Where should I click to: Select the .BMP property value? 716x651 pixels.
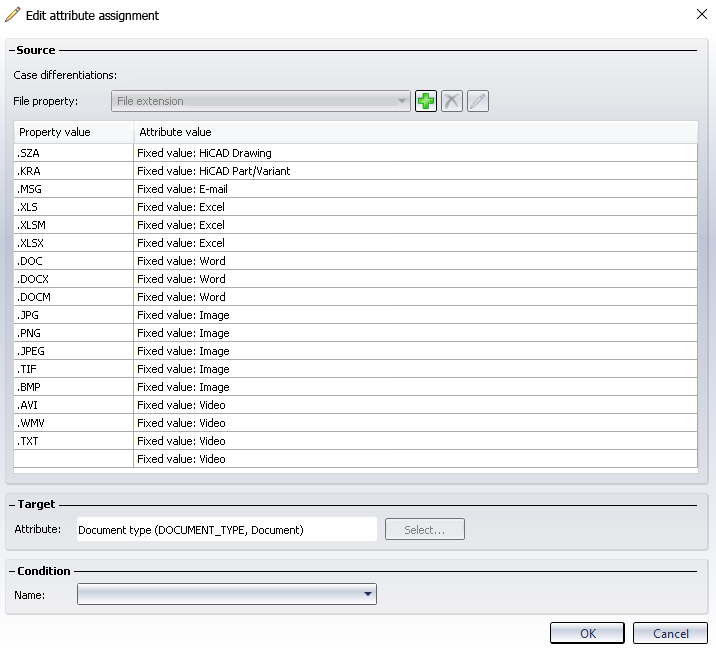(74, 387)
